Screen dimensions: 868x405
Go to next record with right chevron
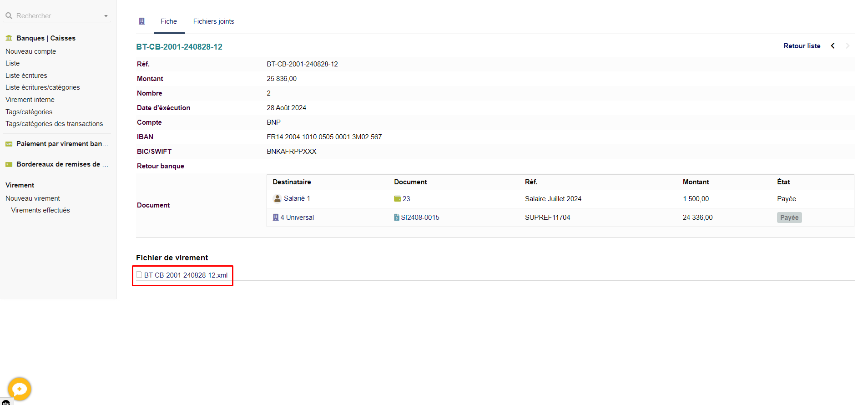pyautogui.click(x=848, y=46)
